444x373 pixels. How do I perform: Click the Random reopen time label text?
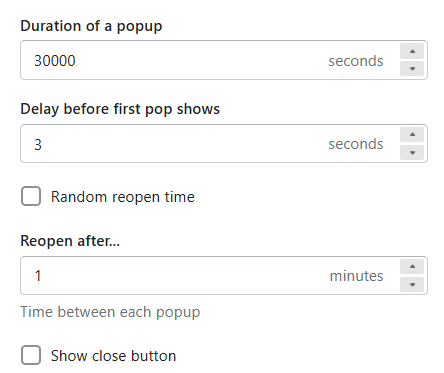pyautogui.click(x=123, y=197)
